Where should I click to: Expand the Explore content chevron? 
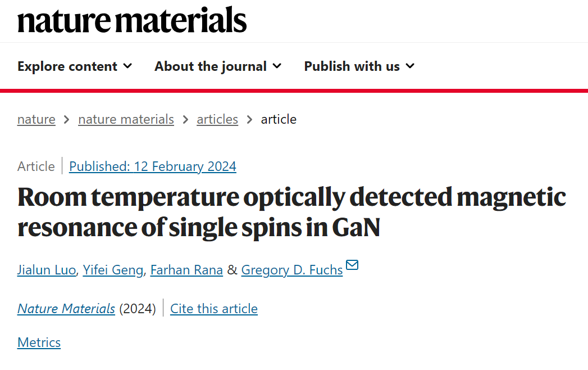click(127, 66)
